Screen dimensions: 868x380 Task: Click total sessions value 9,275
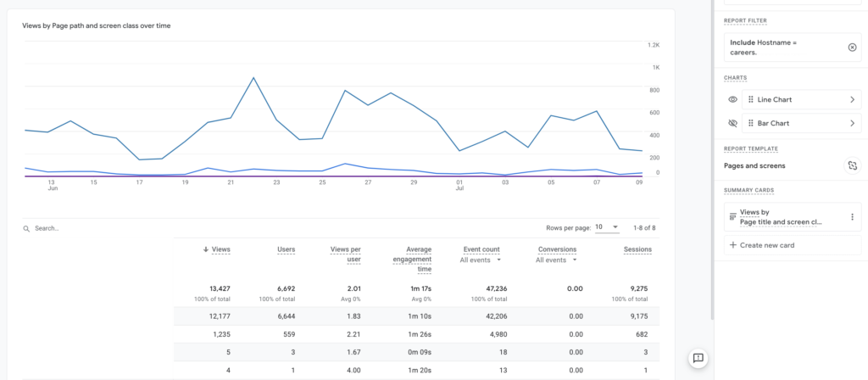(x=638, y=288)
